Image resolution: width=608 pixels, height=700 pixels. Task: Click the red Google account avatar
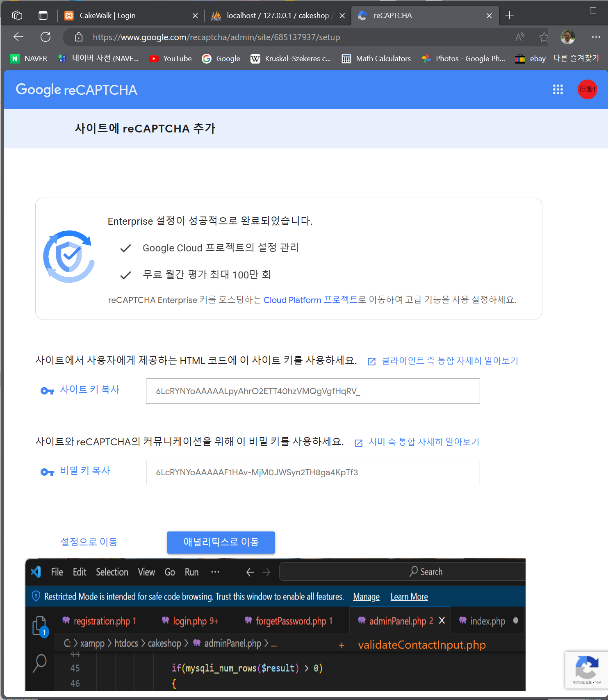click(x=587, y=89)
